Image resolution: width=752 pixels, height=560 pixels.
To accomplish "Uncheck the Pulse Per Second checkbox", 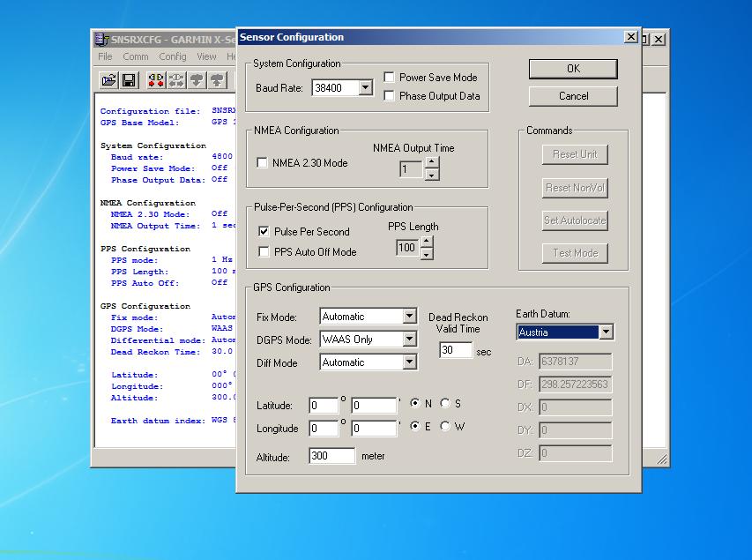I will point(264,231).
